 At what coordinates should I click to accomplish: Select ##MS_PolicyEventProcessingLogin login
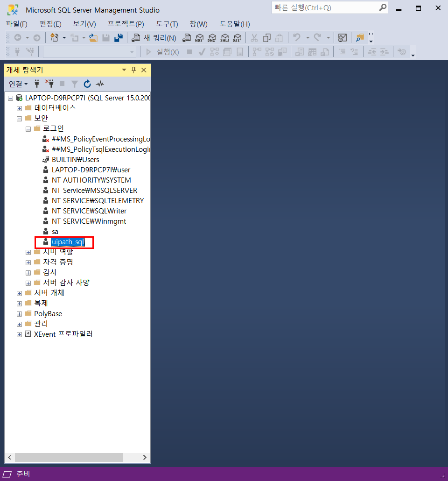pos(101,139)
